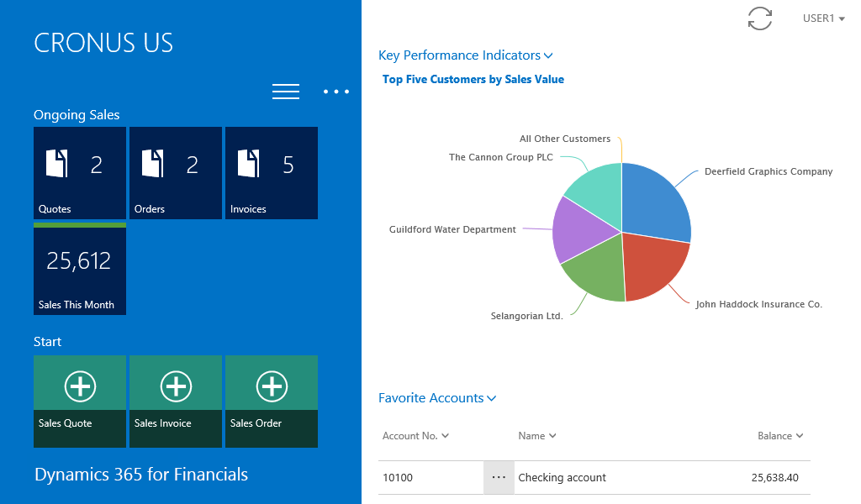Viewport: 861px width, 504px height.
Task: Open the three-dot more options menu
Action: [336, 92]
